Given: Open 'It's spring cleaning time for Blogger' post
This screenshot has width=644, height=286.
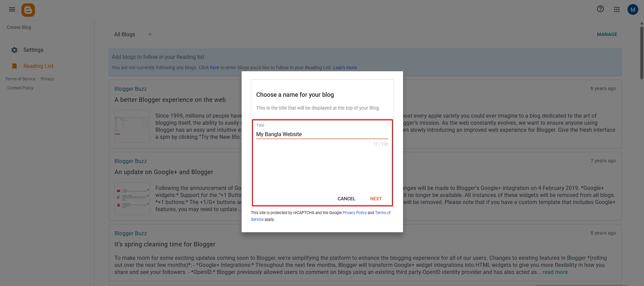Looking at the screenshot, I should click(165, 244).
